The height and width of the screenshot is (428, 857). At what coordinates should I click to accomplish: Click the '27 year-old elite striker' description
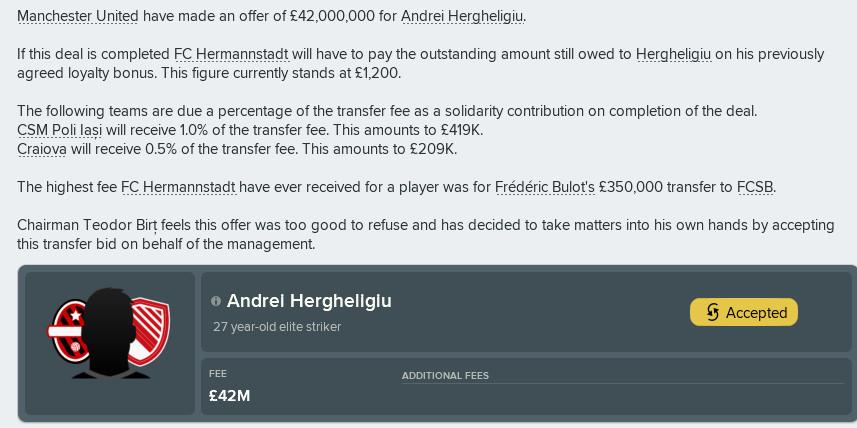coord(277,327)
